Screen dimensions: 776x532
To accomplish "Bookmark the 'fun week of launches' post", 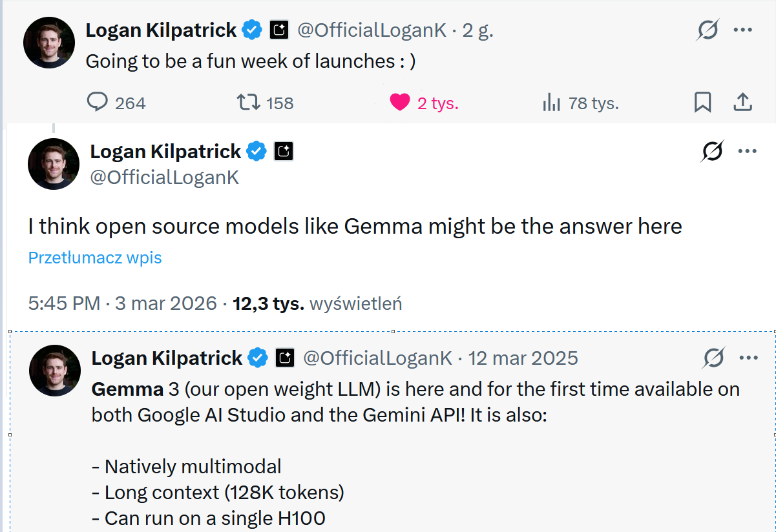I will (x=702, y=102).
